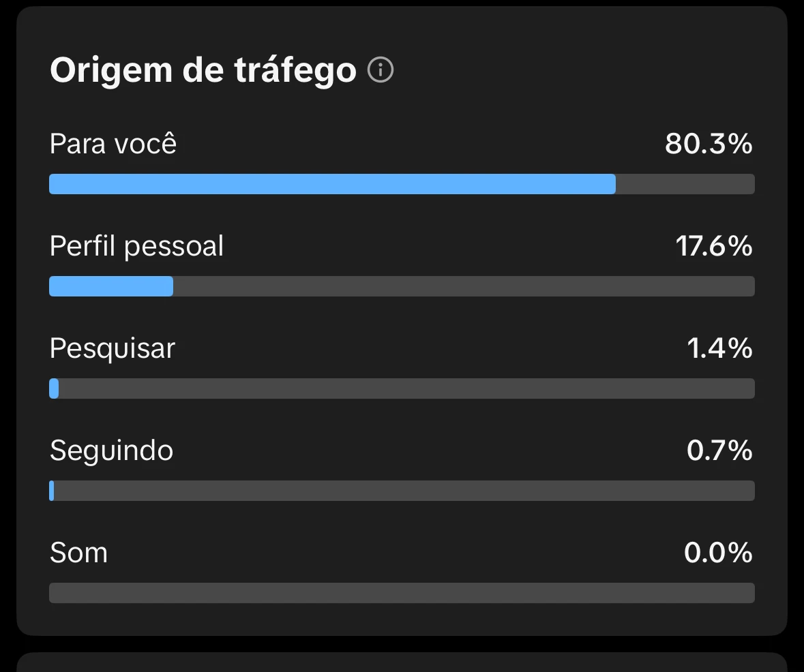Tap the blue filled part of Perfil pessoal bar
The width and height of the screenshot is (804, 672).
[111, 286]
